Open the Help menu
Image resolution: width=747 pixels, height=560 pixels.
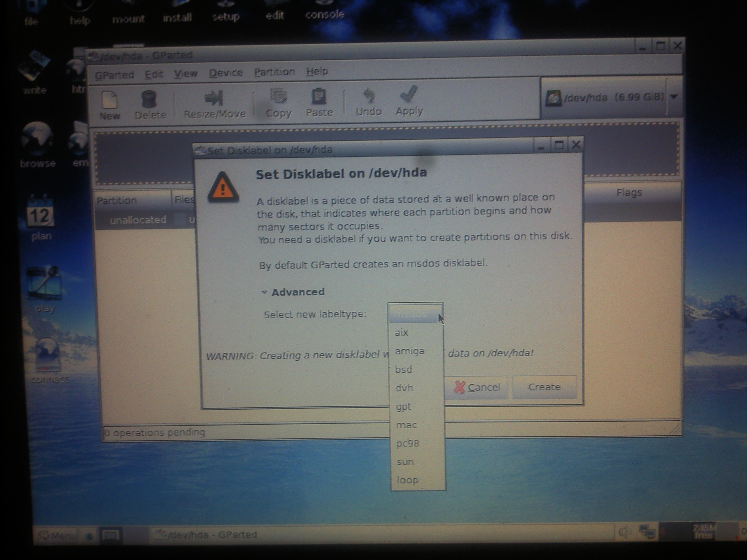317,71
